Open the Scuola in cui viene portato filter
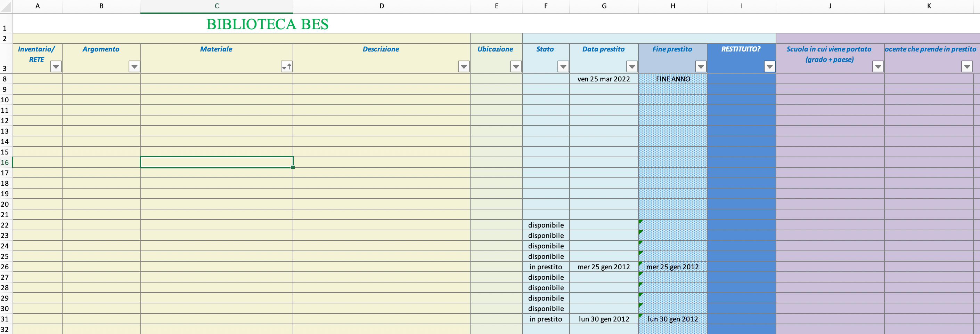This screenshot has width=980, height=334. [x=878, y=67]
